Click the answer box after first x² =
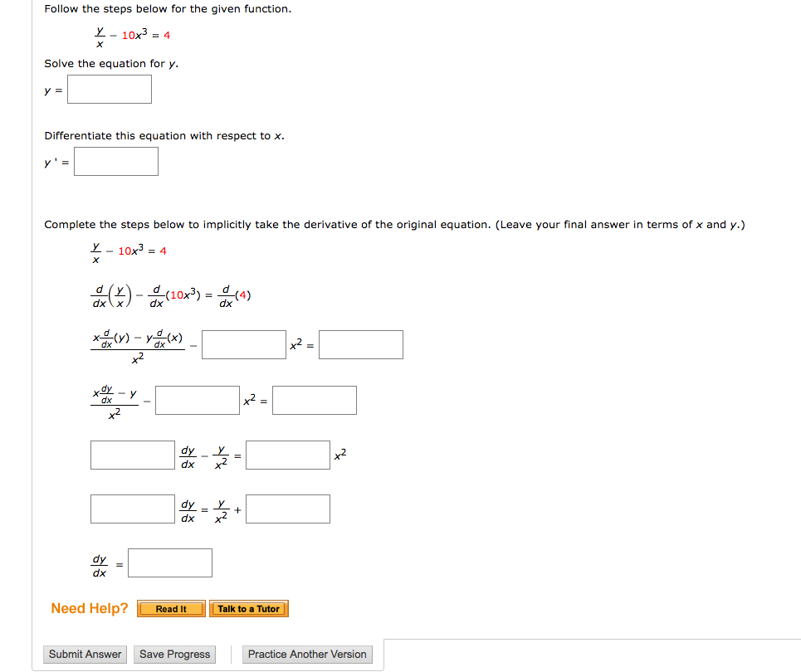The image size is (801, 672). click(360, 343)
